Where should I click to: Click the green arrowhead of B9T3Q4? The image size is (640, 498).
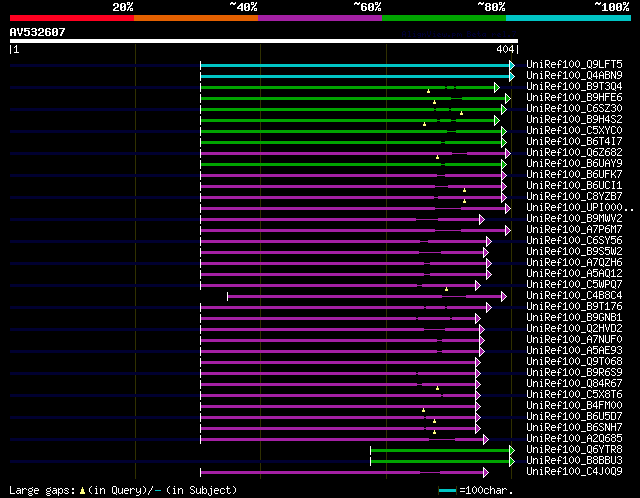tap(497, 87)
